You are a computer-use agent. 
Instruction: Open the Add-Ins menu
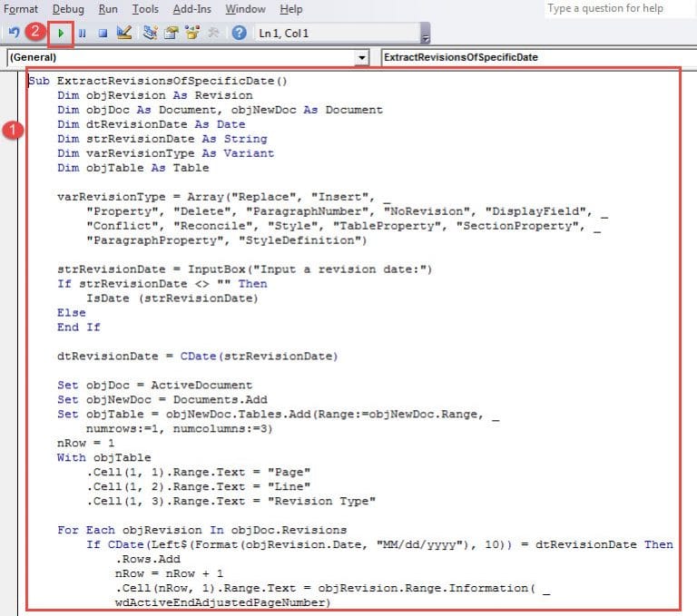[191, 9]
